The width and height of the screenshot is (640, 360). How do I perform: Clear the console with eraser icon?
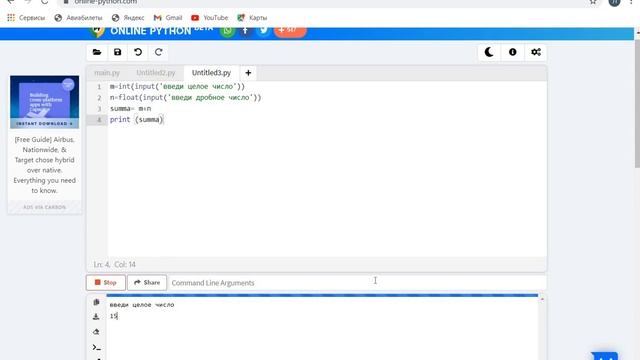click(x=96, y=332)
